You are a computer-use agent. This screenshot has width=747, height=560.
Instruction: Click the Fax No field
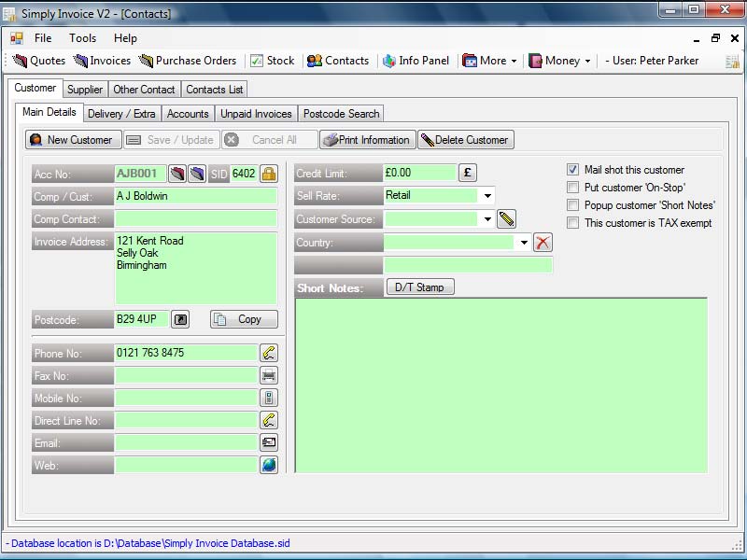point(186,375)
